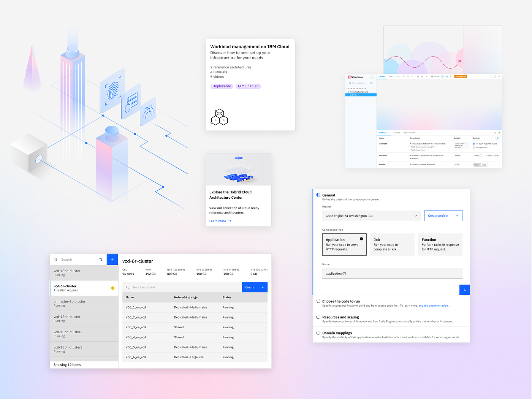Image resolution: width=532 pixels, height=399 pixels.
Task: Select the Application component type tile
Action: 344,244
